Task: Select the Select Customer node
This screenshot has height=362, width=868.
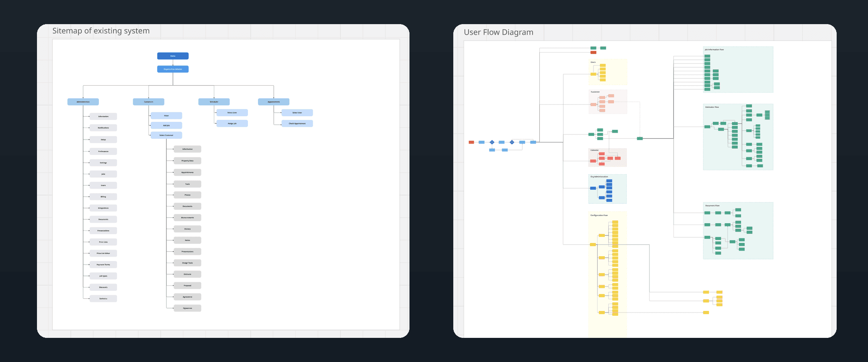Action: [x=166, y=135]
